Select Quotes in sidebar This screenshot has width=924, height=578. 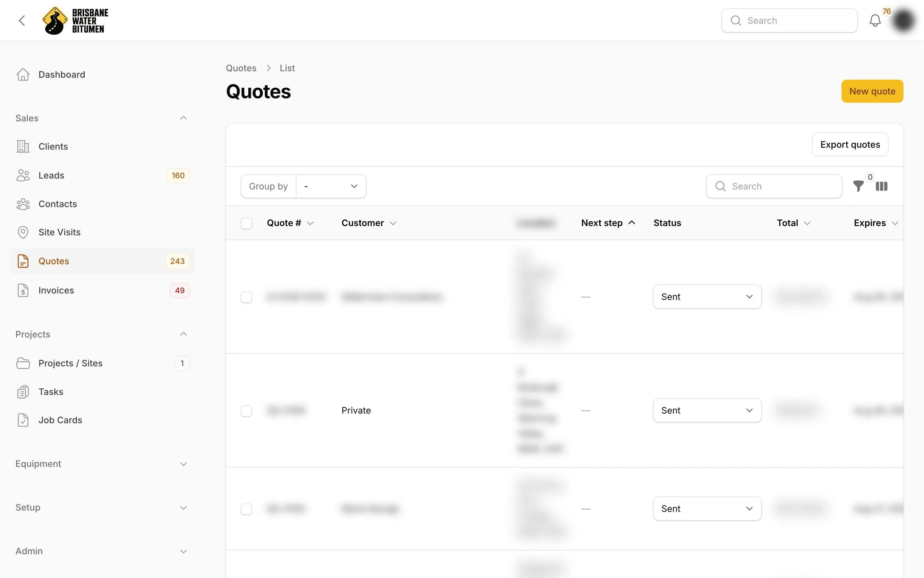tap(103, 261)
